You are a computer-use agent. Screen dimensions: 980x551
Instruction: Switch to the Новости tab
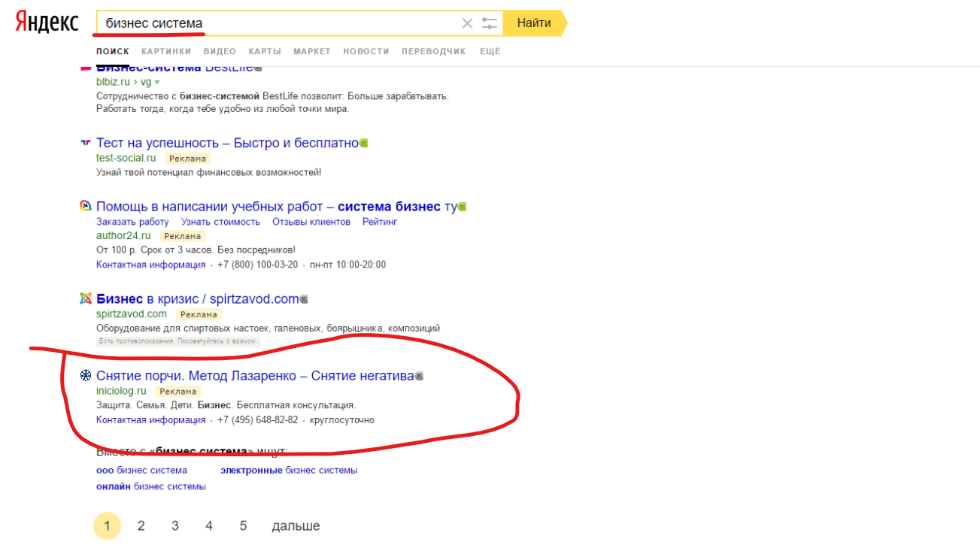(x=366, y=51)
